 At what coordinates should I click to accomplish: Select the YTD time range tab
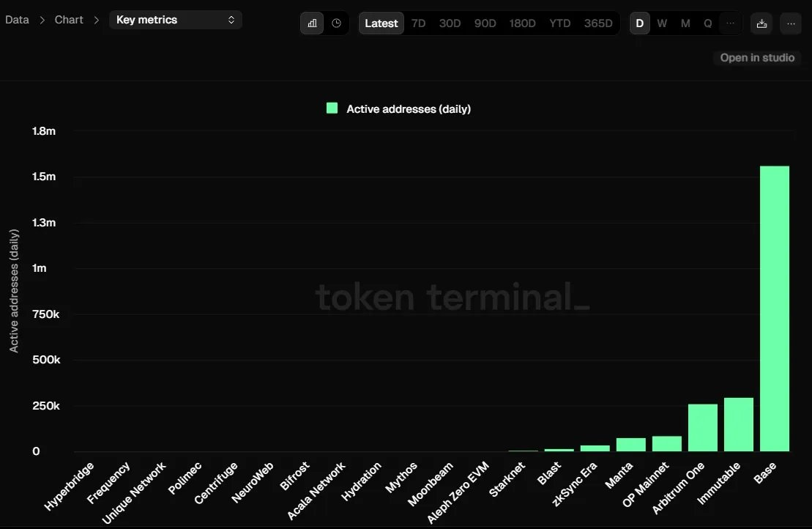[x=560, y=23]
